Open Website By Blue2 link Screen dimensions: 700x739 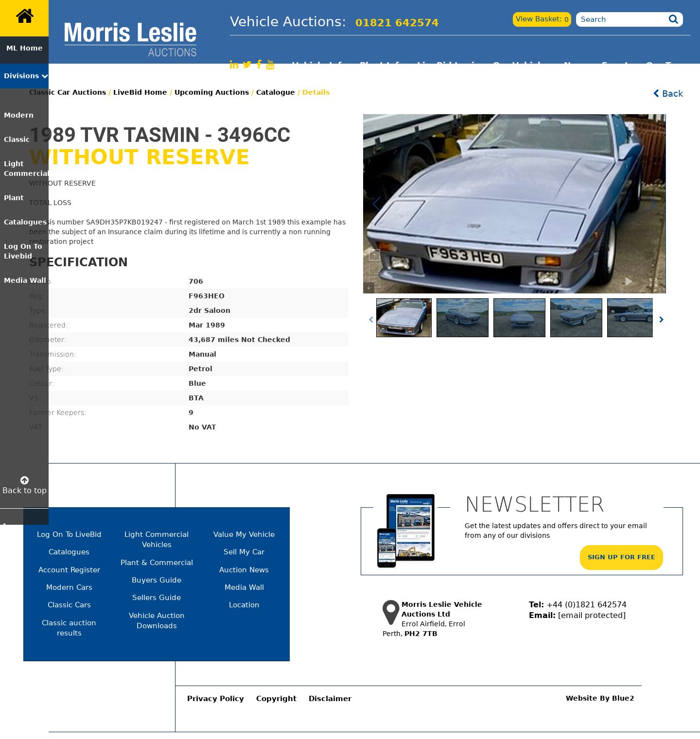click(600, 698)
